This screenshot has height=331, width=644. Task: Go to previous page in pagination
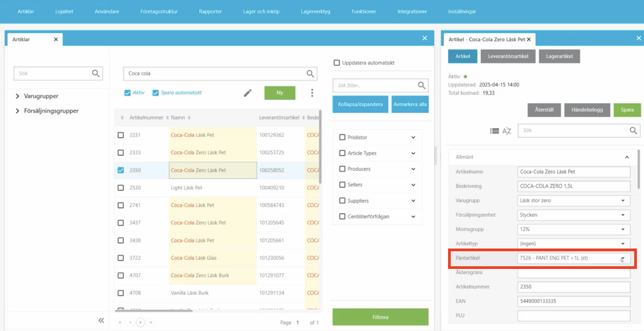[x=130, y=322]
